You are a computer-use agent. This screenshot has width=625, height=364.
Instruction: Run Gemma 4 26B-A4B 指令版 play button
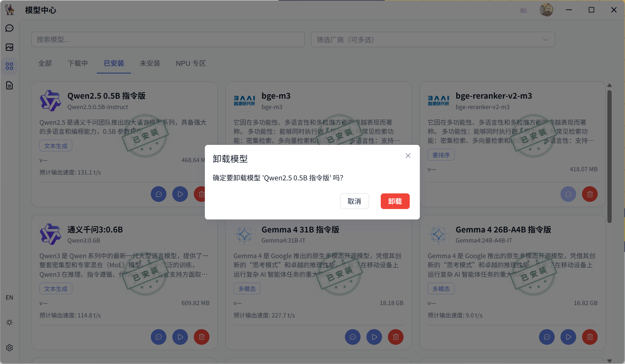coord(568,337)
